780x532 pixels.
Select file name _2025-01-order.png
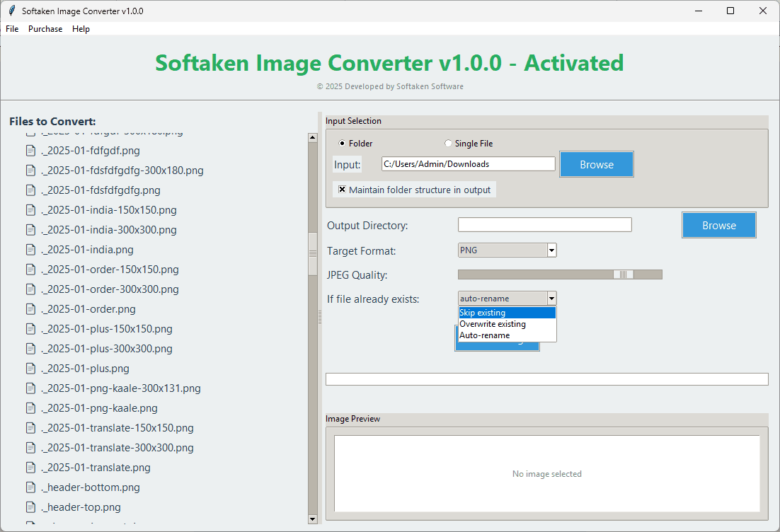[88, 309]
